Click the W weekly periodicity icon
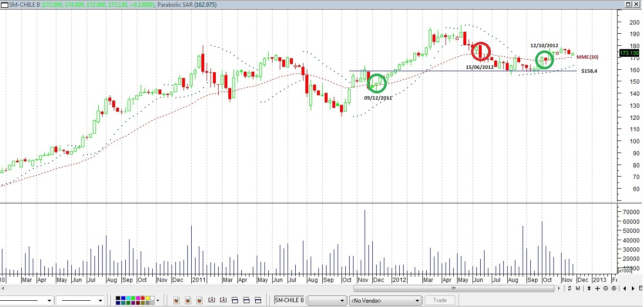 578,288
